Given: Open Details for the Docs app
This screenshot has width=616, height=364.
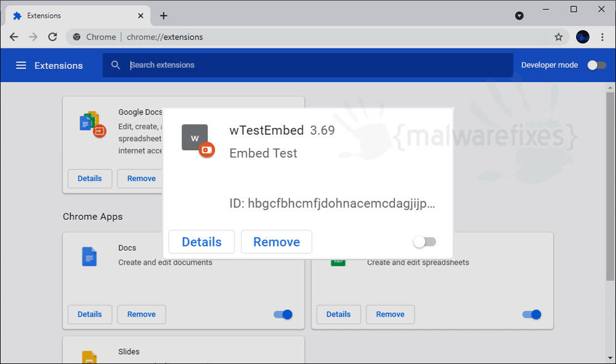Looking at the screenshot, I should point(89,315).
